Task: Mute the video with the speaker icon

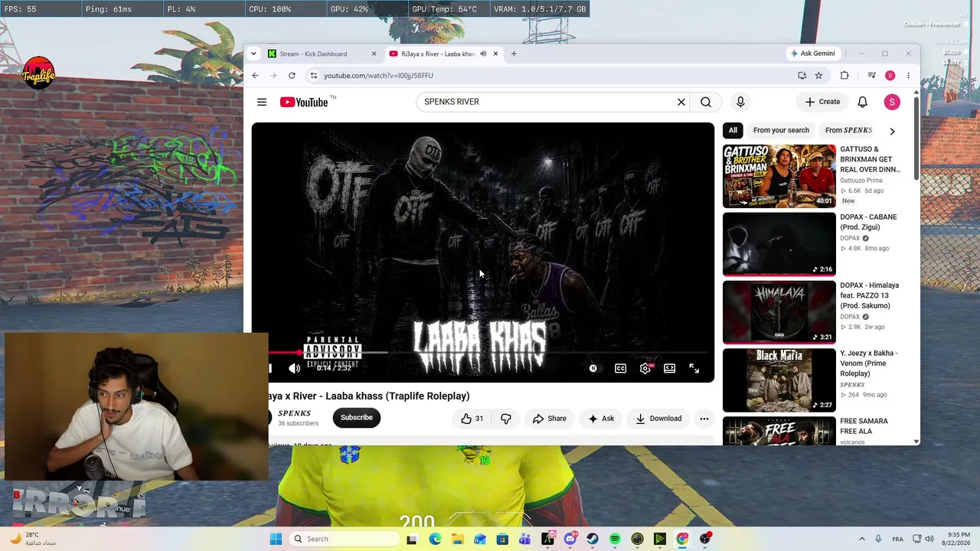Action: coord(295,368)
